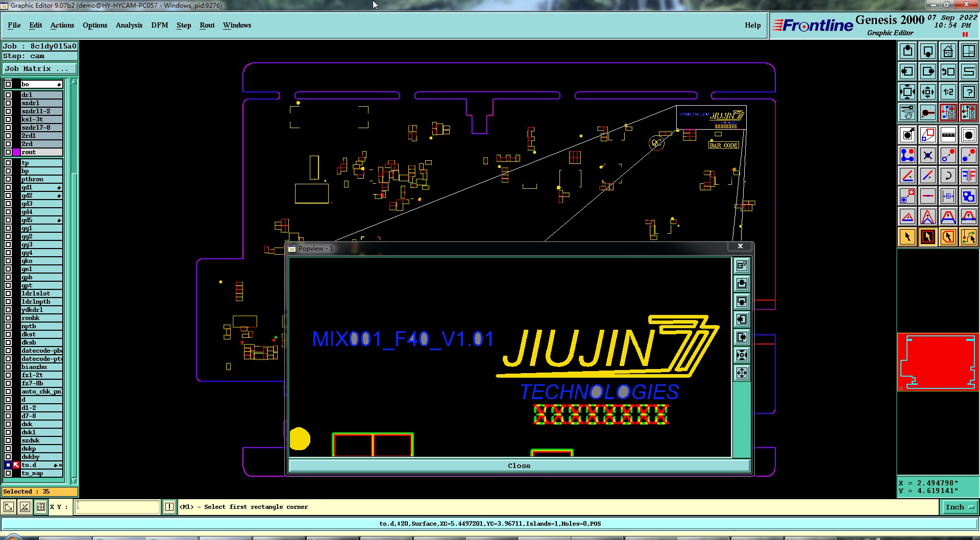The image size is (980, 540).
Task: Toggle the to_map layer checkbox
Action: point(8,473)
